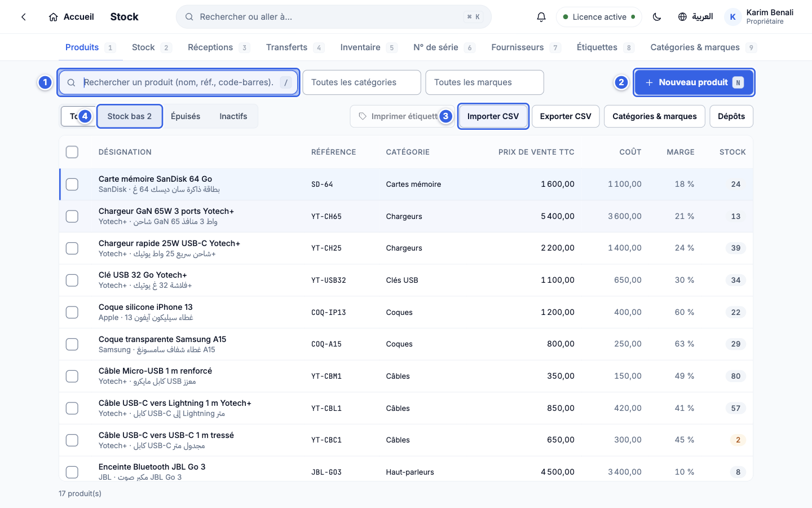Image resolution: width=812 pixels, height=508 pixels.
Task: Focus the global search bar
Action: click(x=334, y=17)
